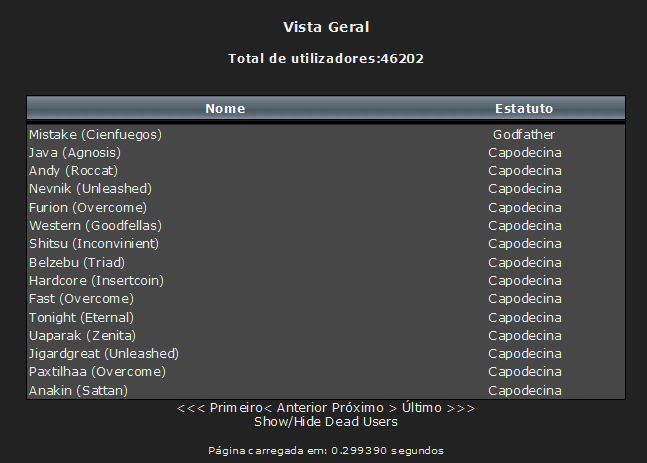Select Andy (Roccat) in the list
Viewport: 647px width, 463px height.
(x=73, y=170)
